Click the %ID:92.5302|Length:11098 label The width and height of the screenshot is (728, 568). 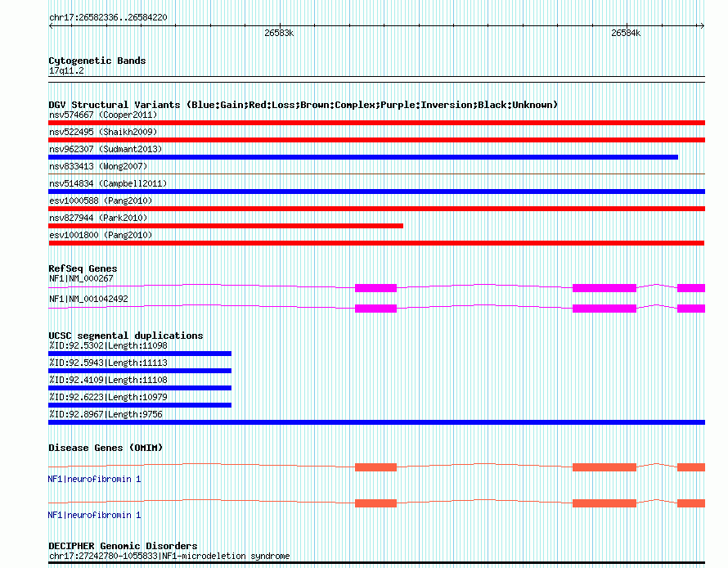click(108, 345)
